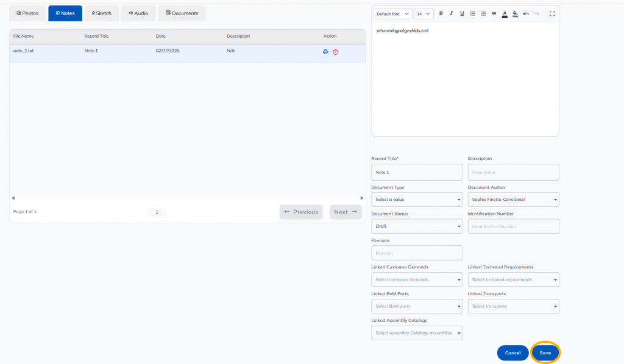Open the text color picker

(x=505, y=14)
